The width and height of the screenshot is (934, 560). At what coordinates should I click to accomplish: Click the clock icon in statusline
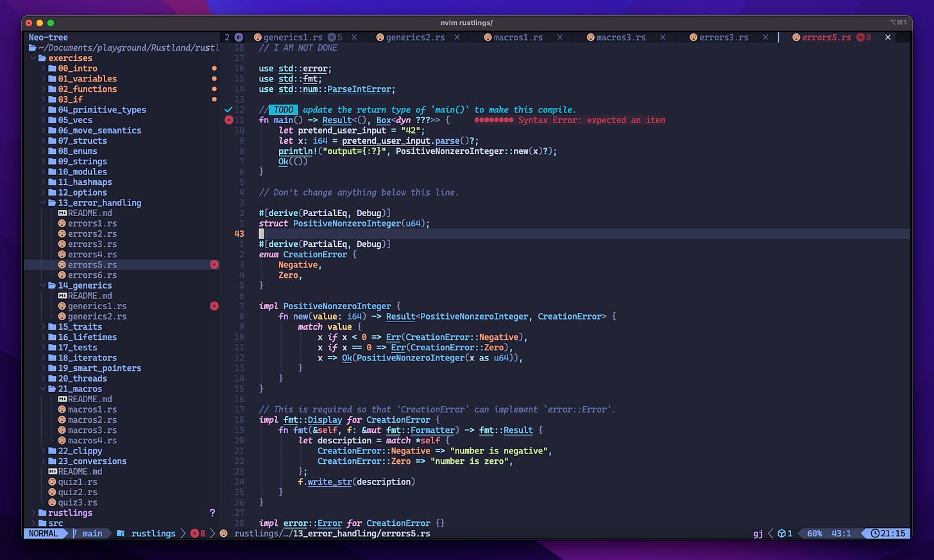(875, 533)
